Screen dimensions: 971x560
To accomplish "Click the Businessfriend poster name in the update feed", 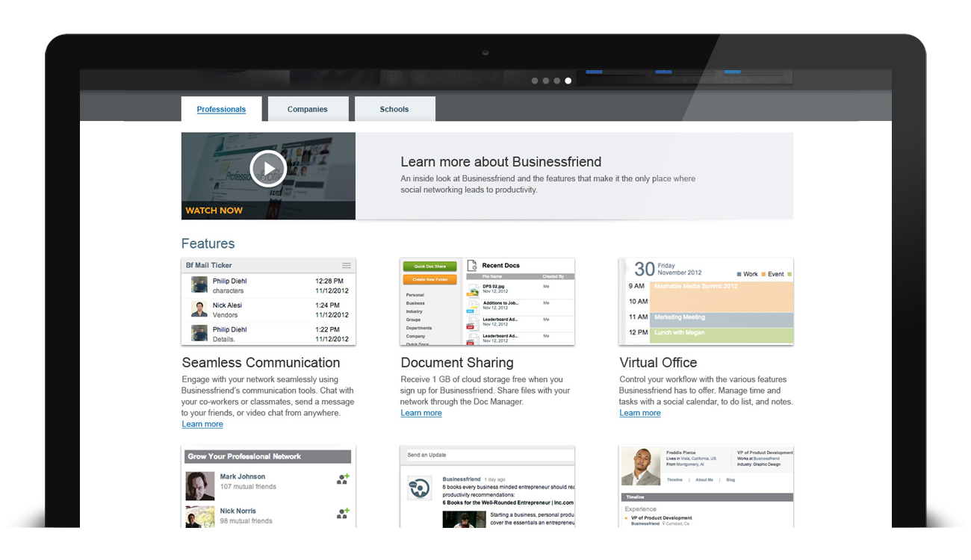I will tap(462, 479).
